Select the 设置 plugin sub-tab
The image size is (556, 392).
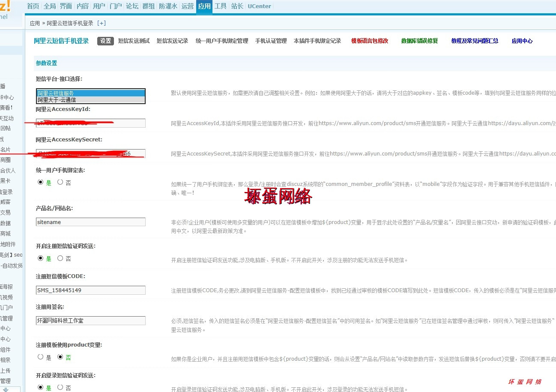point(105,41)
